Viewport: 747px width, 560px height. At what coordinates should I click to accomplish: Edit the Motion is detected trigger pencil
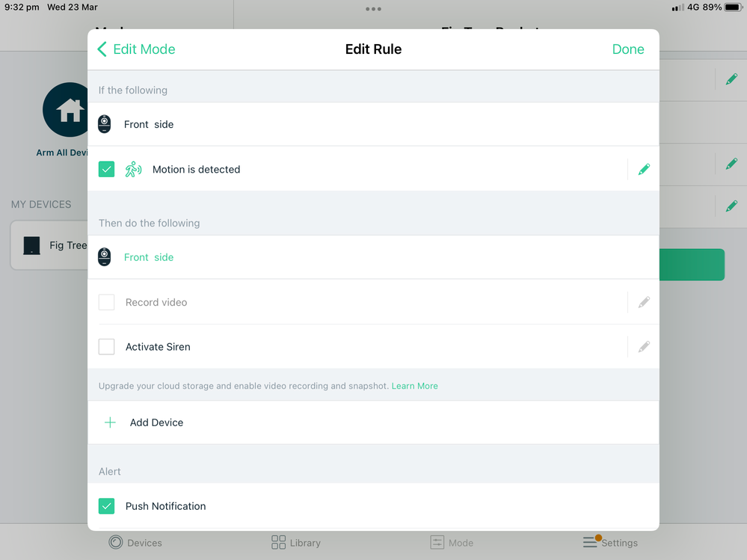(x=644, y=170)
